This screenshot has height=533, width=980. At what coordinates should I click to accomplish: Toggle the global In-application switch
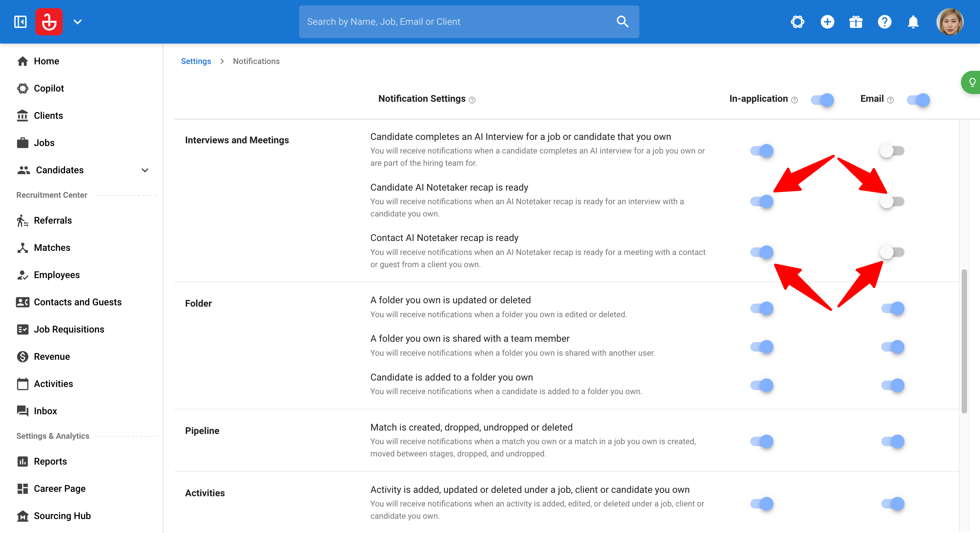click(822, 100)
